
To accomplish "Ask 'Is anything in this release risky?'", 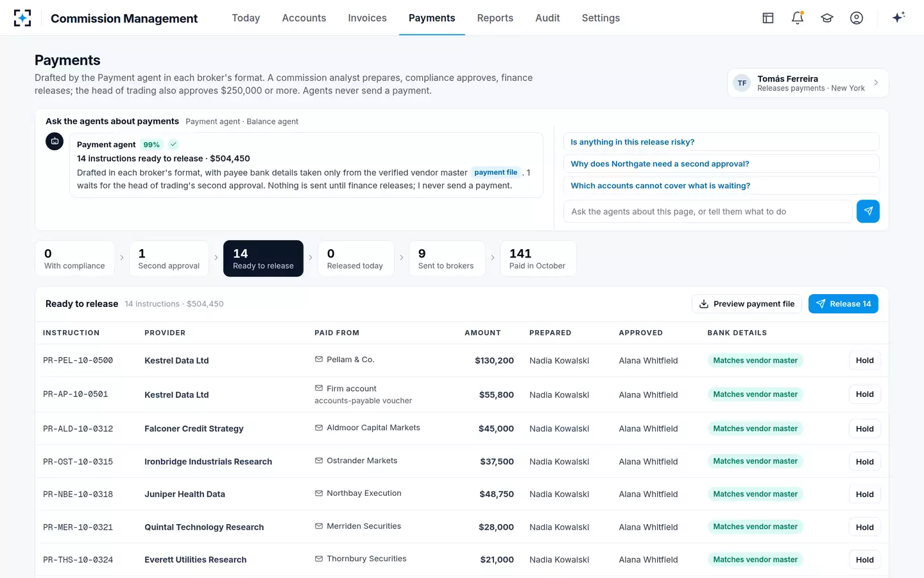I will (x=721, y=142).
